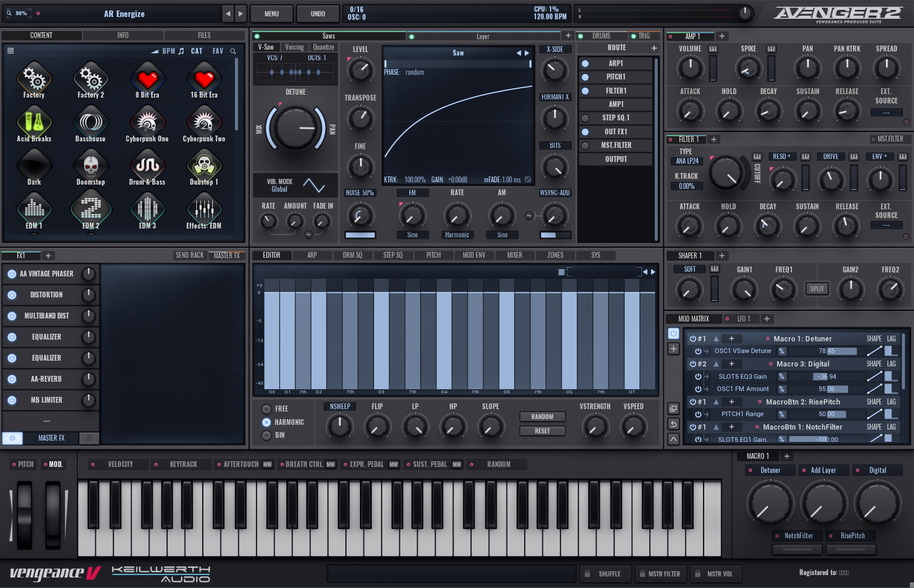Select the BIN radio option
914x588 pixels.
266,435
